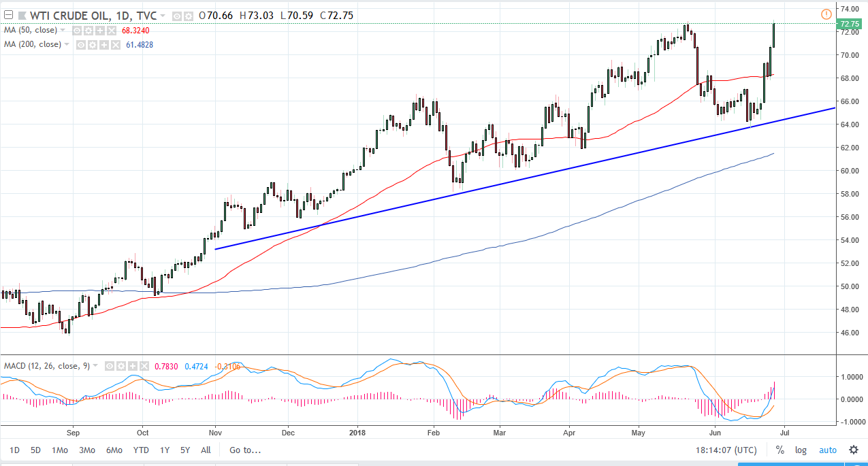The height and width of the screenshot is (466, 868).
Task: Open the chart settings gear in bottom toolbar
Action: pos(853,450)
